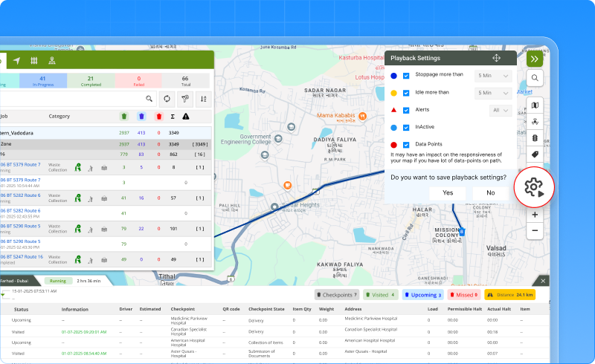Viewport: 595px width, 364px height.
Task: Disable the Data Points checkbox
Action: (406, 144)
